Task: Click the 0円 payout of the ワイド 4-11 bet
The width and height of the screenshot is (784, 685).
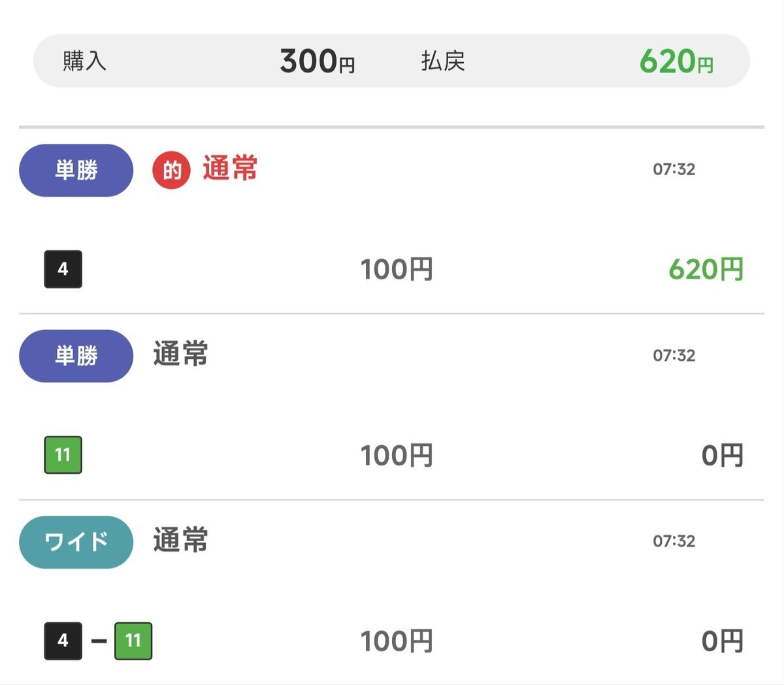Action: click(x=722, y=641)
